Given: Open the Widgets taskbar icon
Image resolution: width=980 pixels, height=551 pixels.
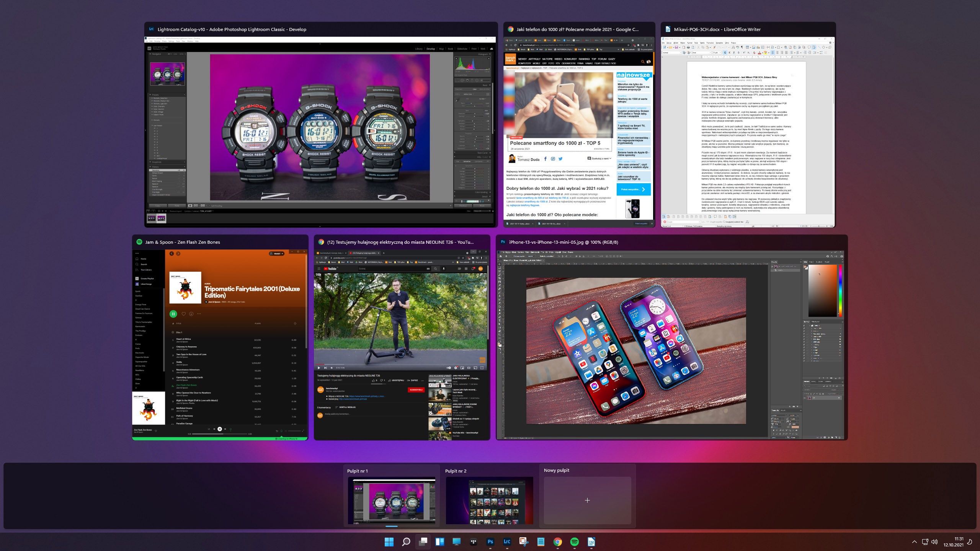Looking at the screenshot, I should point(439,542).
